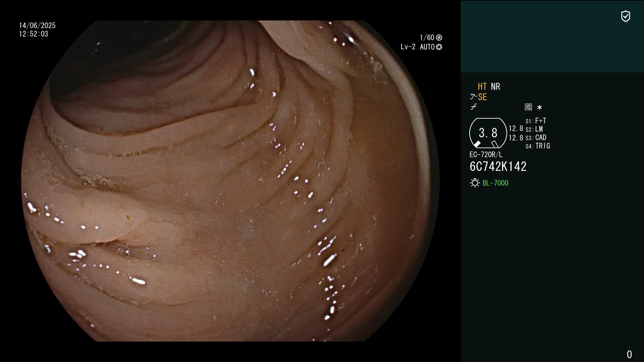Viewport: 644px width, 362px height.
Task: Click the date 14/06/2025
Action: click(37, 25)
